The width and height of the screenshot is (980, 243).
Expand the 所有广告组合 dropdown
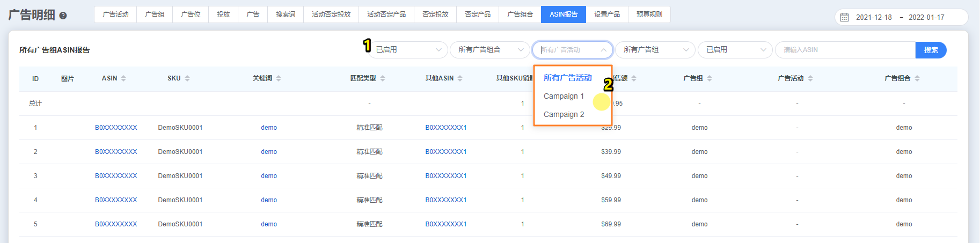coord(489,50)
